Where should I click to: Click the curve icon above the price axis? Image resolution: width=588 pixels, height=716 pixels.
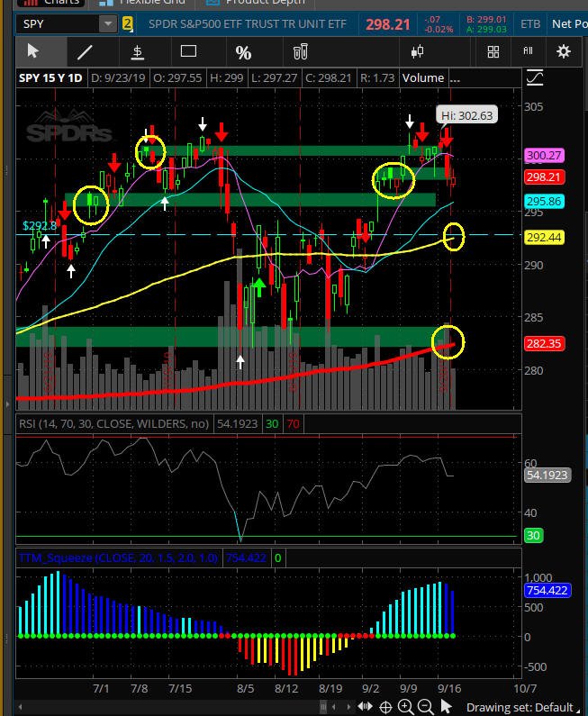pyautogui.click(x=535, y=78)
